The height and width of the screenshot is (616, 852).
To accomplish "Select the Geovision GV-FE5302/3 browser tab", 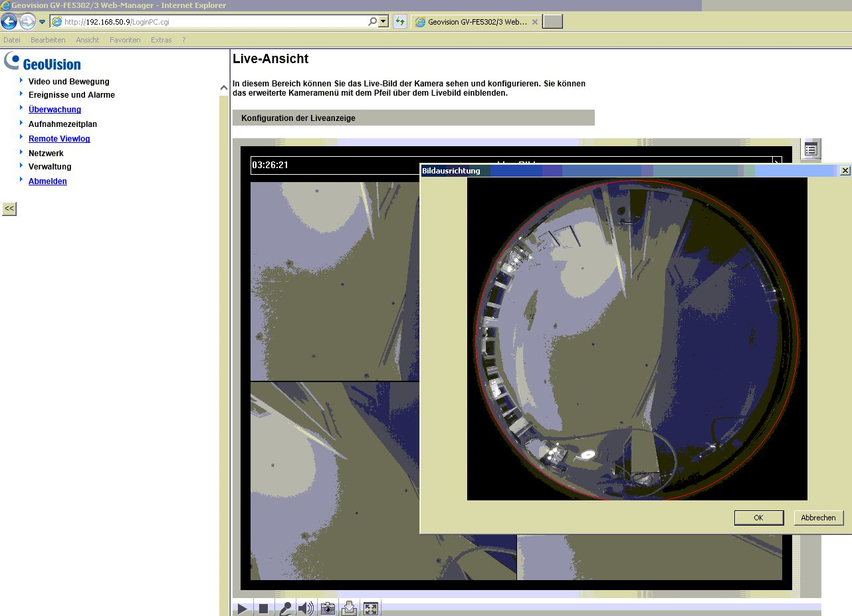I will [x=476, y=22].
